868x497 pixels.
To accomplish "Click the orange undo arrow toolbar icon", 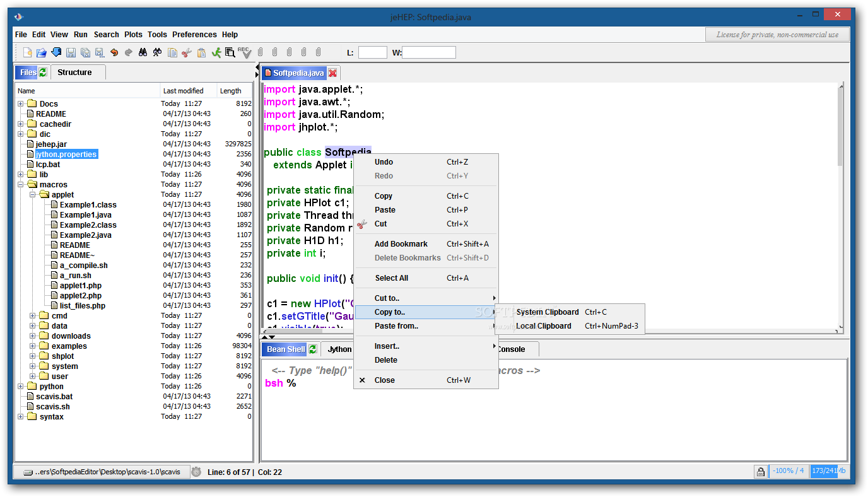I will tap(114, 52).
